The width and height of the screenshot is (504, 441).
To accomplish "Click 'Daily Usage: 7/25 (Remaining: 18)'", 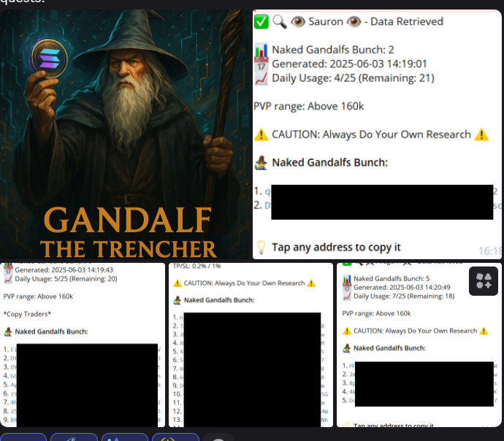I will 404,296.
